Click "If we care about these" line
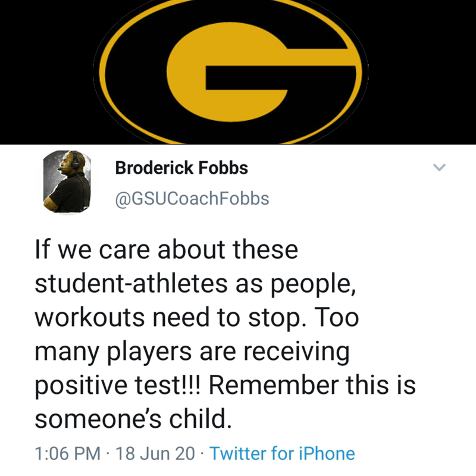 [x=166, y=250]
